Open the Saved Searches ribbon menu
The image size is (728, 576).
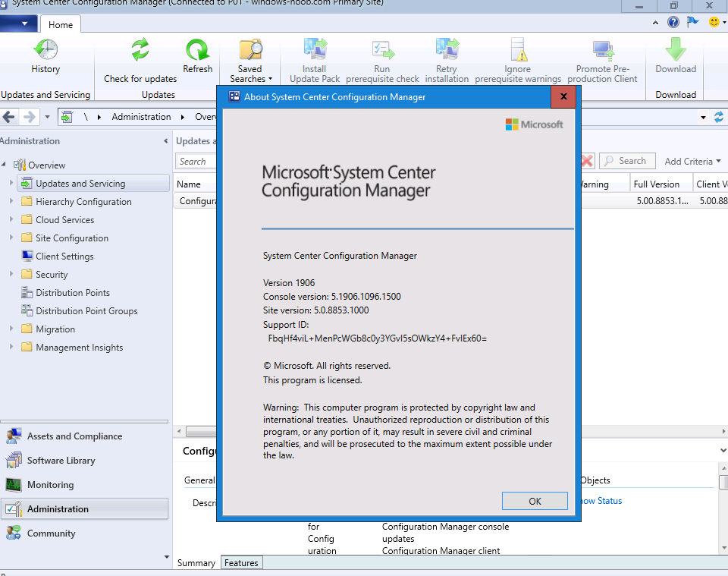251,61
